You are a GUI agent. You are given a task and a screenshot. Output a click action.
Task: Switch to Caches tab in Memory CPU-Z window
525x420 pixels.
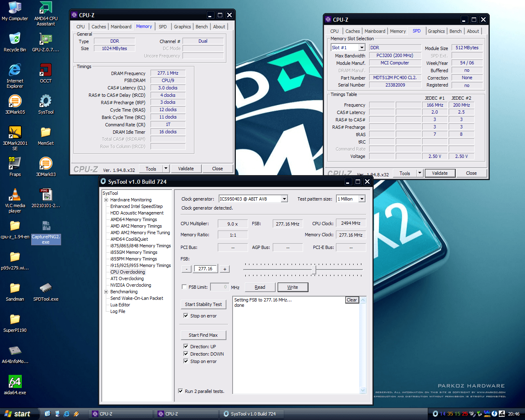pyautogui.click(x=98, y=27)
